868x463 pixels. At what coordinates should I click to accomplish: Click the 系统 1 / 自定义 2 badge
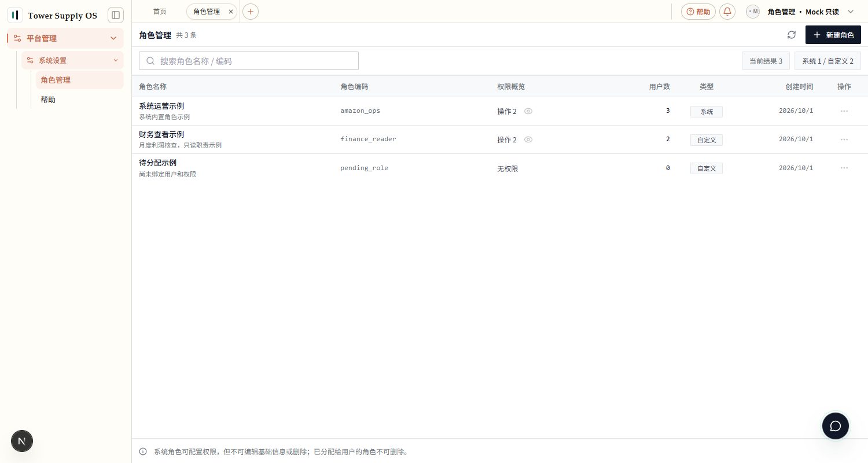(827, 61)
